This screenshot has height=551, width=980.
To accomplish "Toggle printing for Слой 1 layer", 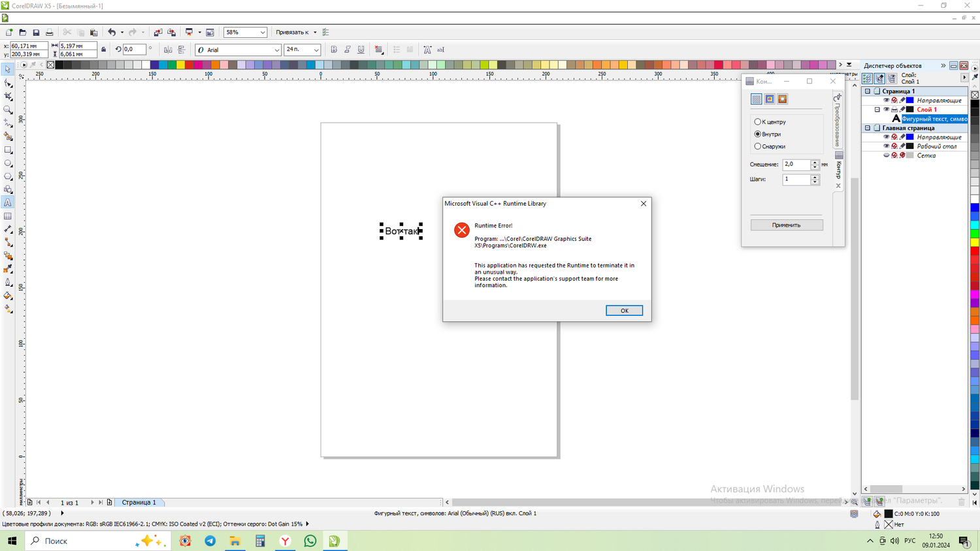I will coord(894,110).
